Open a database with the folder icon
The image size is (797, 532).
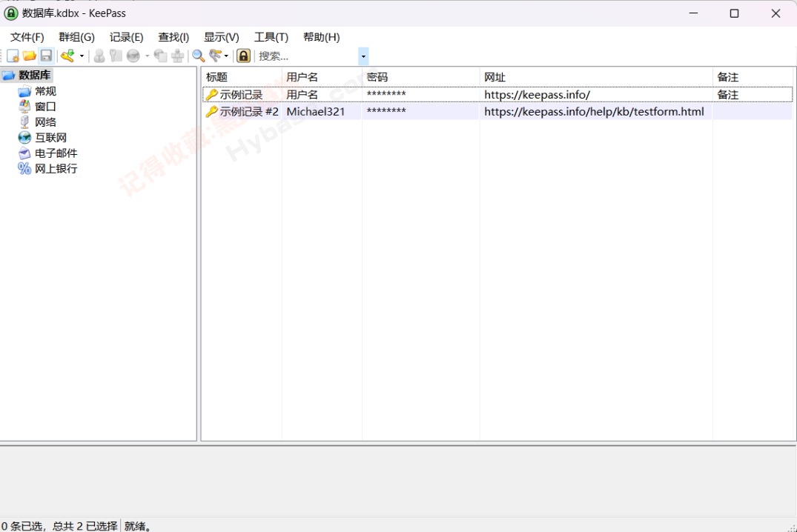click(x=30, y=56)
